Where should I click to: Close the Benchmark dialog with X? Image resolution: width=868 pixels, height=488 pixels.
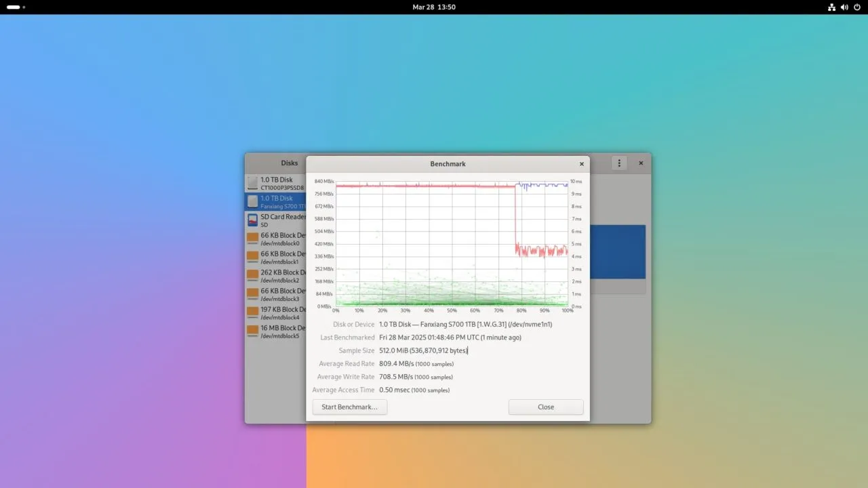(x=581, y=164)
